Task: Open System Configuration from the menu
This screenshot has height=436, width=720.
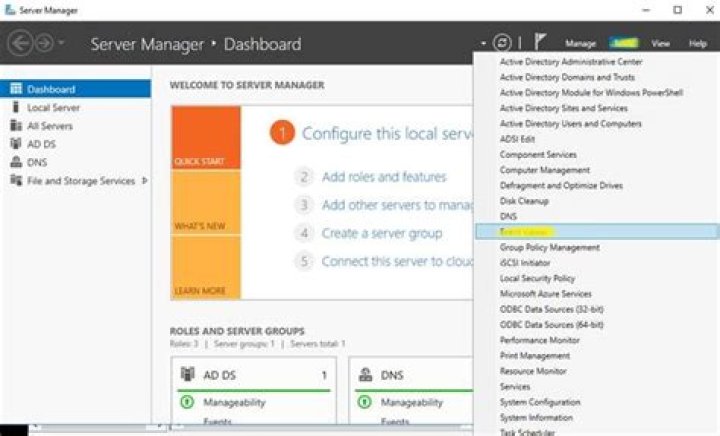Action: [x=540, y=402]
